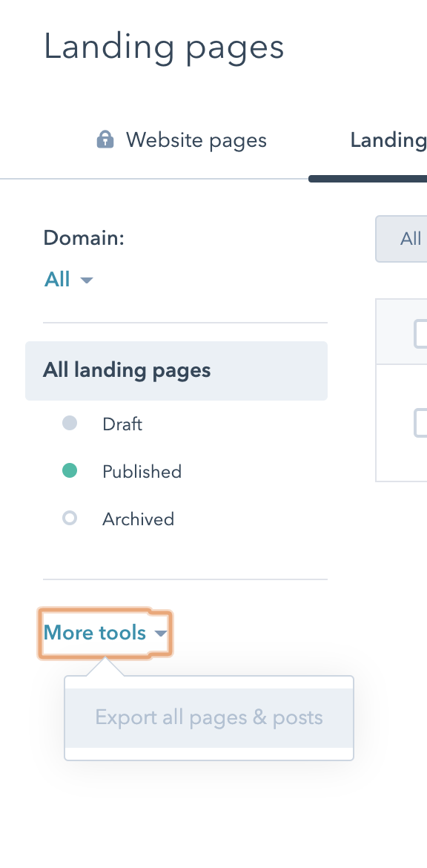Open the Domain All dropdown
427x868 pixels.
coord(69,280)
